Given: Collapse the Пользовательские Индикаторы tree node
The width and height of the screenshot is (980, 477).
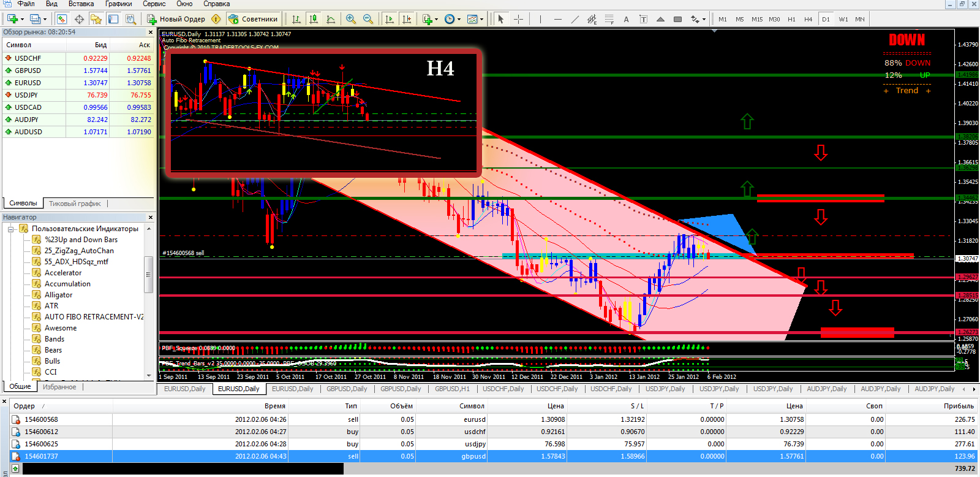Looking at the screenshot, I should pos(11,229).
